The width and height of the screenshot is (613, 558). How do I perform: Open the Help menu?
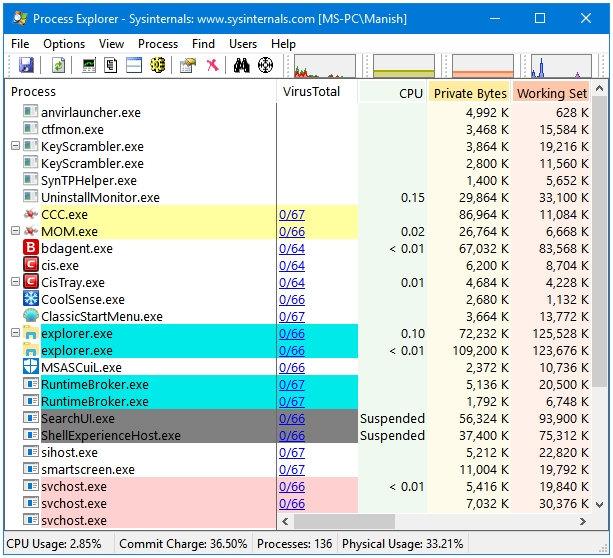point(283,44)
